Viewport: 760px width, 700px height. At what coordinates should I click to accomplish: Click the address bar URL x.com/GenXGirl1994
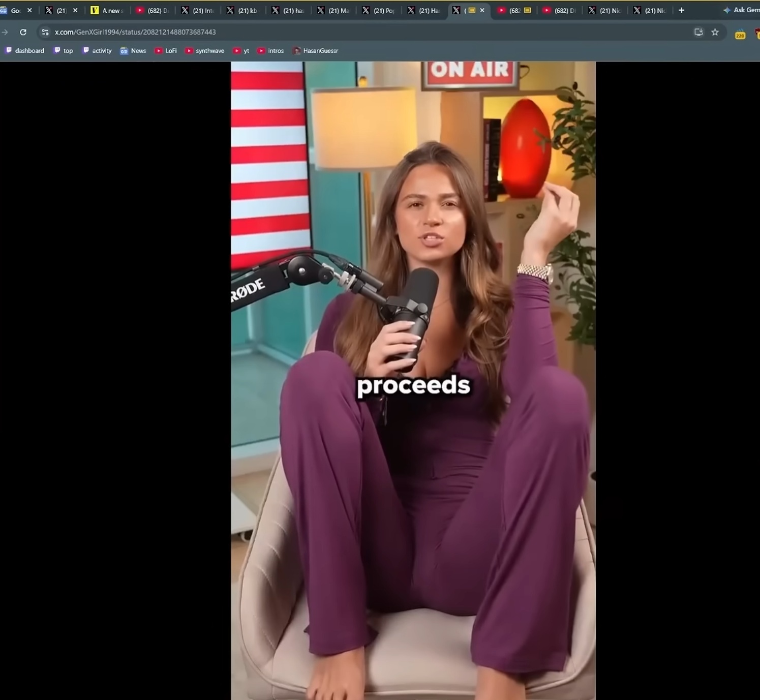(135, 32)
